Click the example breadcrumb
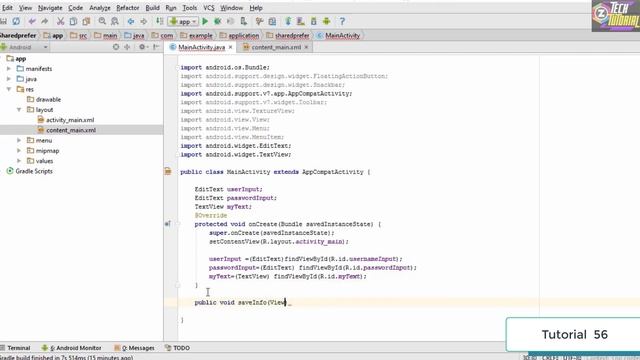The image size is (640, 360). pos(196,36)
